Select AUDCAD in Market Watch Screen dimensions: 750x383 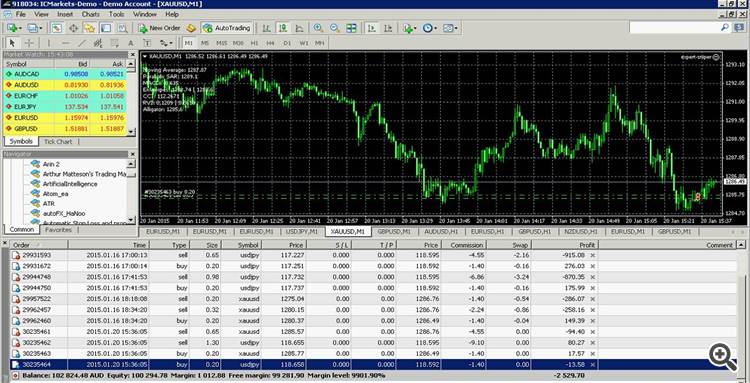65,75
